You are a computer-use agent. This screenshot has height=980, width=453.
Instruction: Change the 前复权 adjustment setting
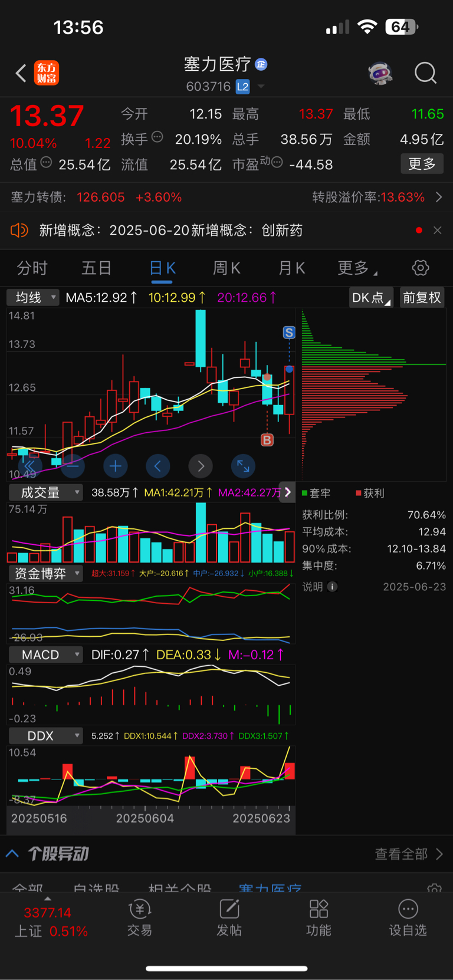pos(422,298)
